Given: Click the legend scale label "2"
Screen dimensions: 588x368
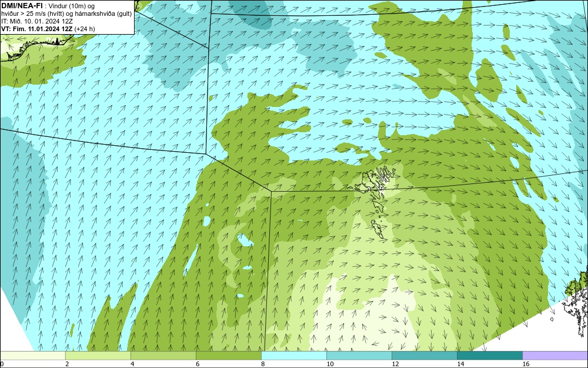Looking at the screenshot, I should tap(67, 364).
